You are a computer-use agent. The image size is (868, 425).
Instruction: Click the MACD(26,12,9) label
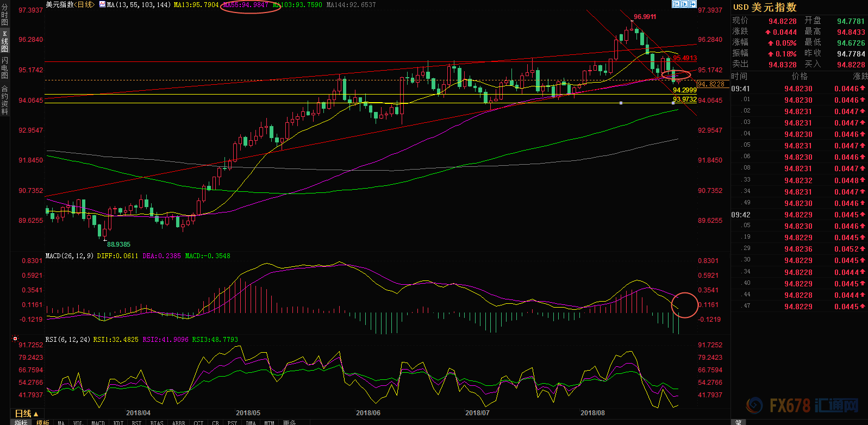(70, 255)
